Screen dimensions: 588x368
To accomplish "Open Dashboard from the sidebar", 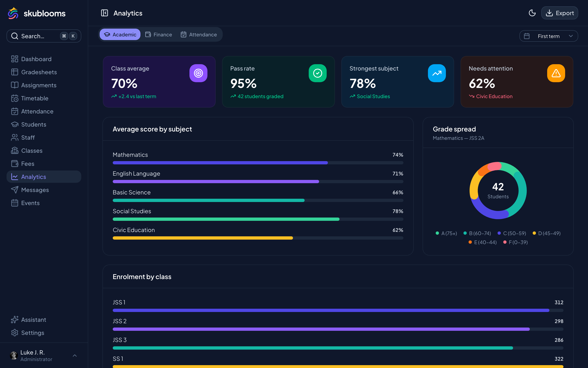I will [x=44, y=59].
